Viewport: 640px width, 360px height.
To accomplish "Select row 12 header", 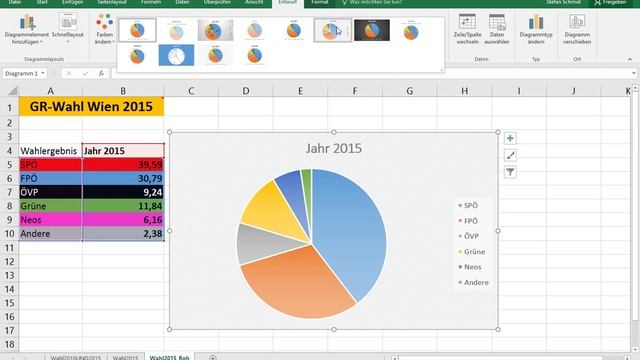I will point(9,262).
